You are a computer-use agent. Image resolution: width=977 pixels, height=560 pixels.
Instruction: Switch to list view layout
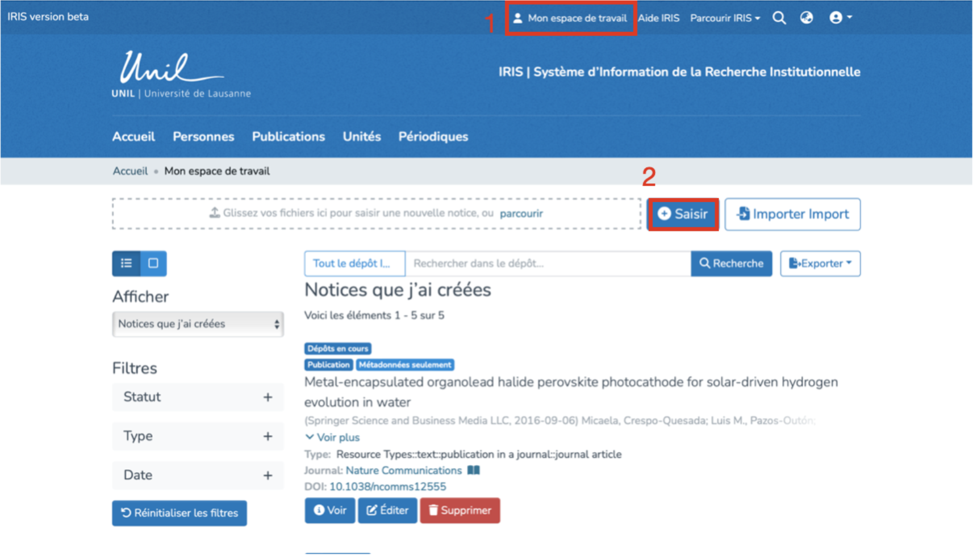point(126,264)
